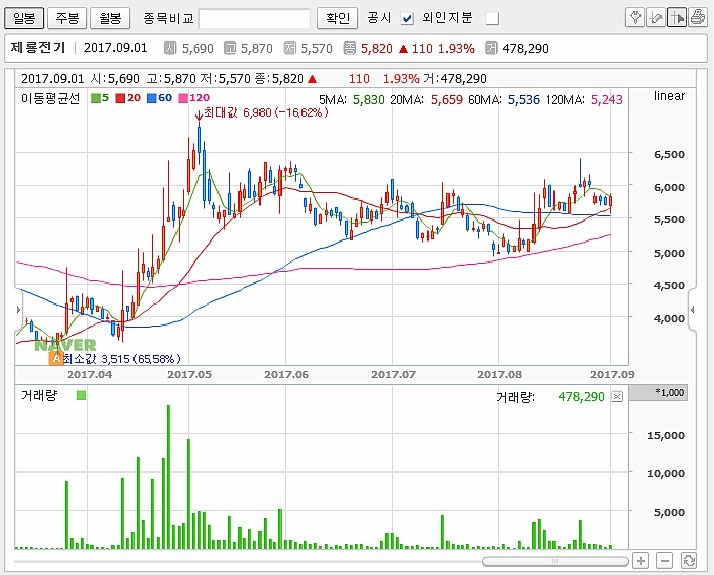The width and height of the screenshot is (714, 575).
Task: Zoom in with the plus button
Action: coord(641,560)
